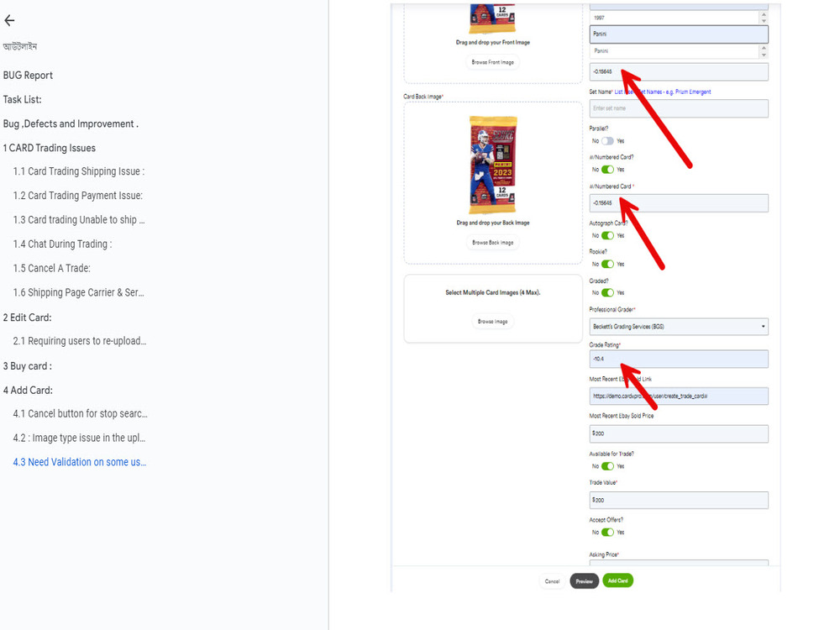Open the List of Set Names link
Image resolution: width=840 pixels, height=630 pixels.
(663, 92)
